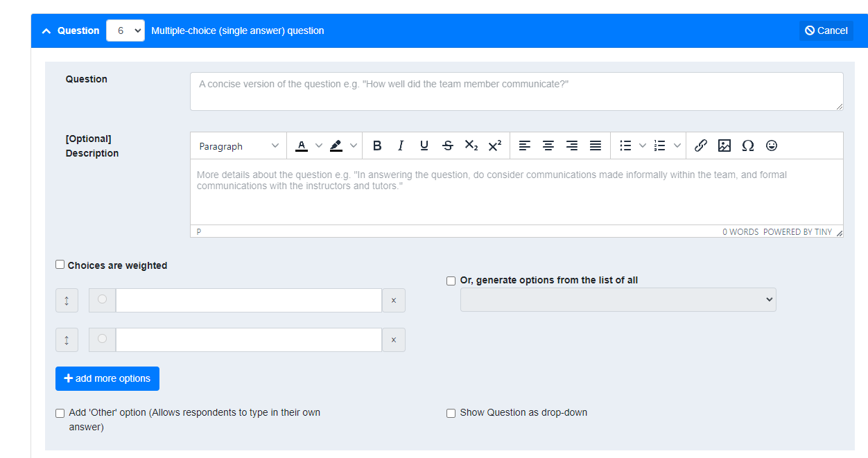Image resolution: width=868 pixels, height=458 pixels.
Task: Apply italic formatting in the editor
Action: (401, 146)
